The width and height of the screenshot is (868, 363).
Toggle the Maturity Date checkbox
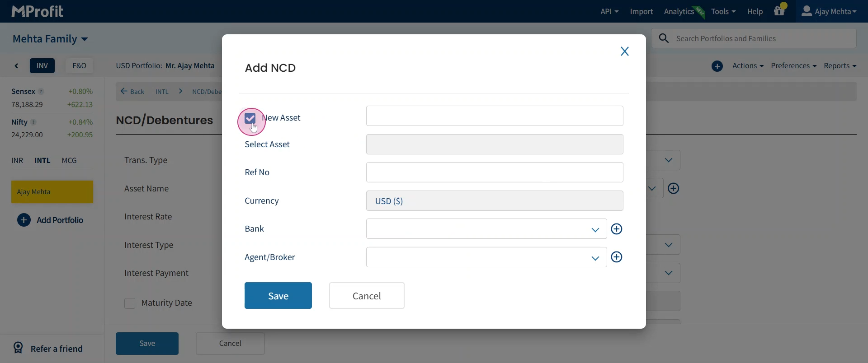tap(130, 303)
